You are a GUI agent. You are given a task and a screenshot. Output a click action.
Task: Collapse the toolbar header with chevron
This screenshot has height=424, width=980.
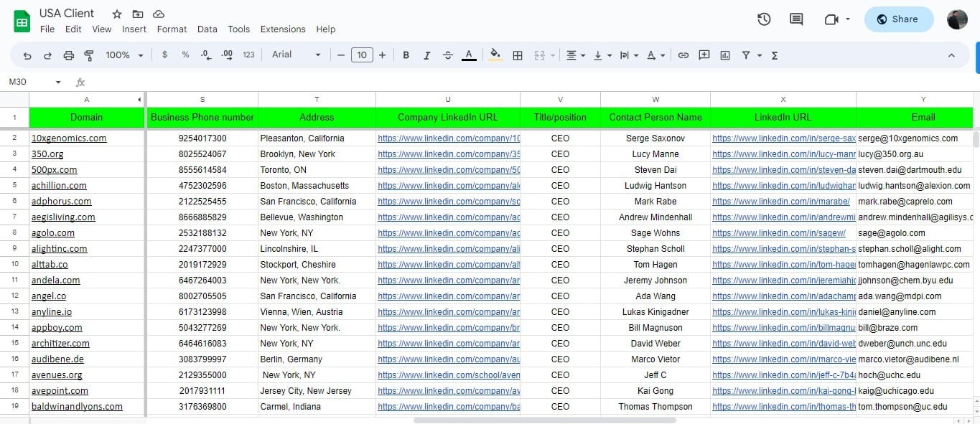[951, 55]
